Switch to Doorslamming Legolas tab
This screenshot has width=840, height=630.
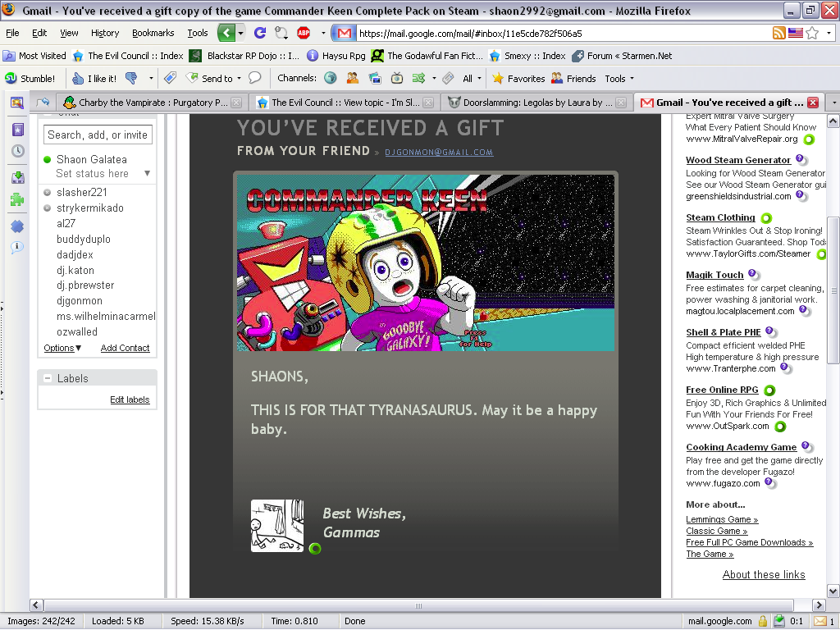536,103
